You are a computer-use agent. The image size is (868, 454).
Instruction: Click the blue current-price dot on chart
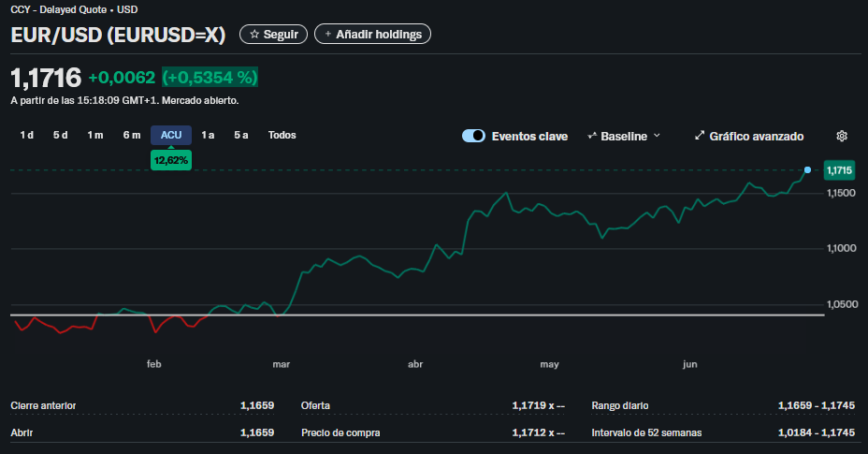click(x=808, y=169)
